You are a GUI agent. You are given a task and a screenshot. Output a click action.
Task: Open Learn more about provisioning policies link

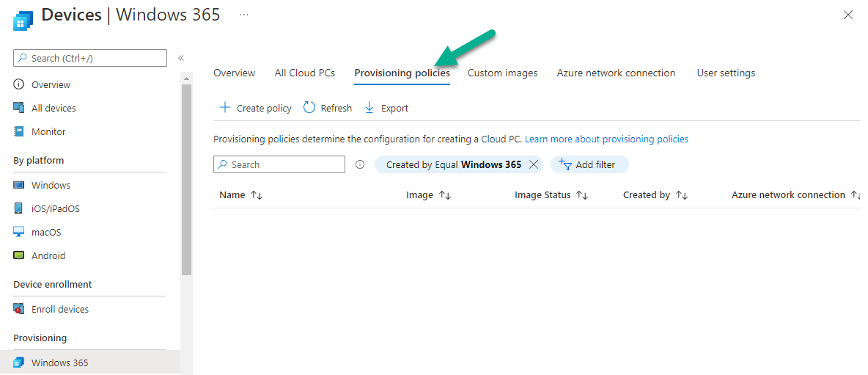[x=606, y=139]
